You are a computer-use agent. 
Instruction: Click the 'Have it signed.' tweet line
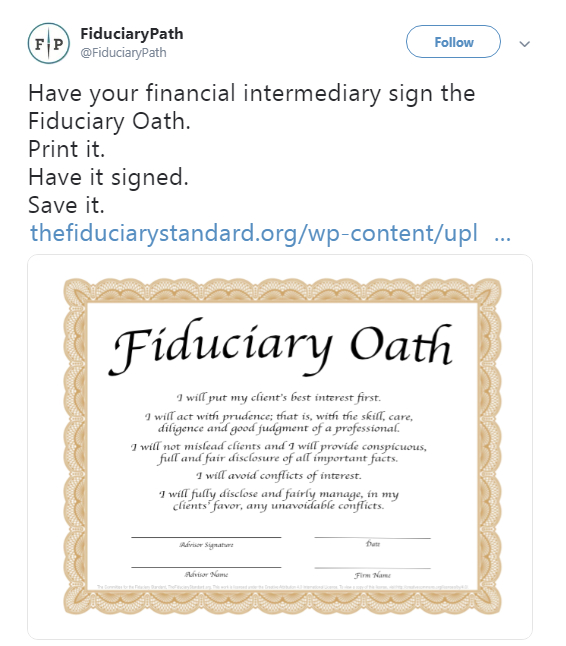pos(108,178)
